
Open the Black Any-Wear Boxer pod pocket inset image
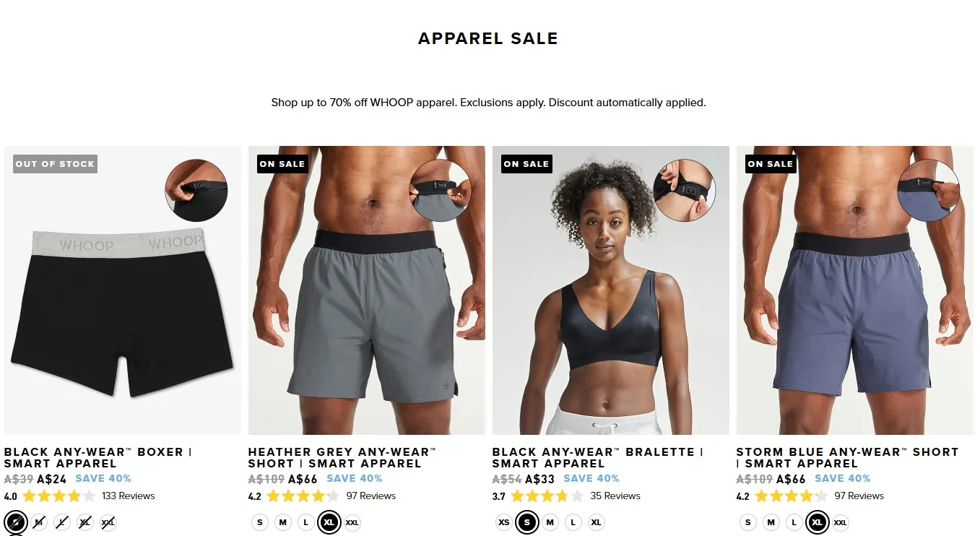pyautogui.click(x=196, y=191)
